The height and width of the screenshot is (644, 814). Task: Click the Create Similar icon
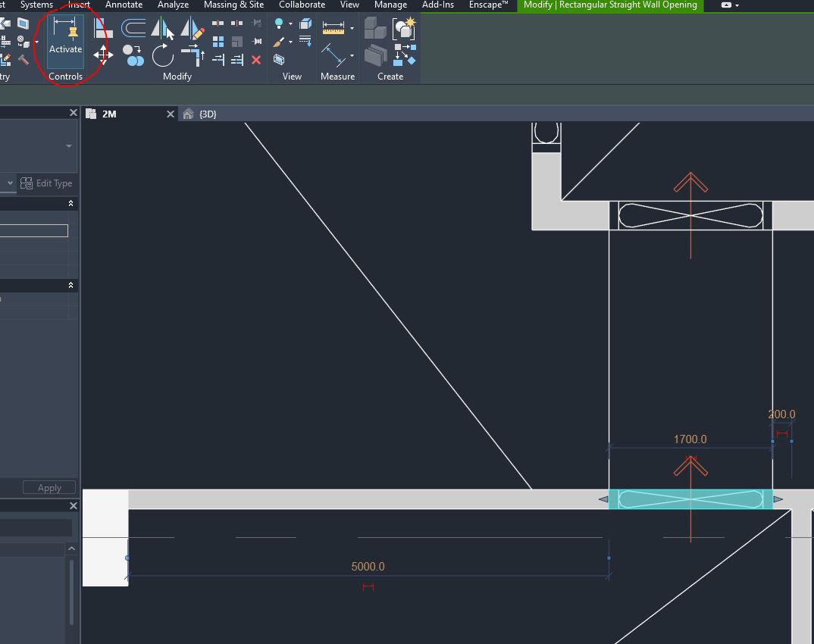(405, 55)
